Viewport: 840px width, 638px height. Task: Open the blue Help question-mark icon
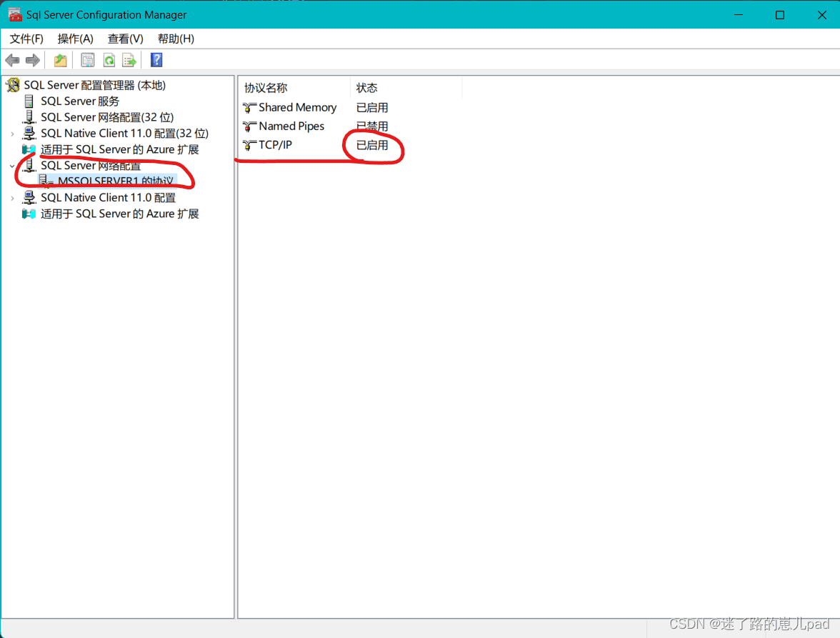tap(156, 60)
